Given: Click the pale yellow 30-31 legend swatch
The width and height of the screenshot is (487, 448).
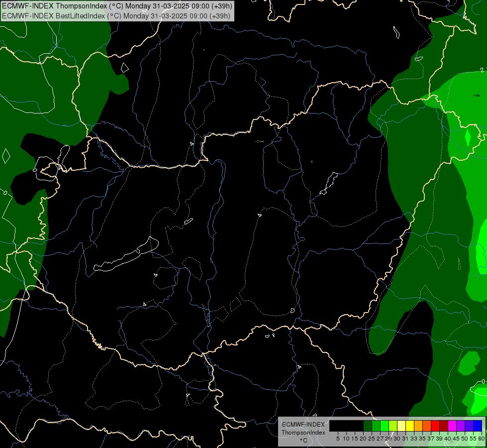Looking at the screenshot, I should [x=401, y=426].
